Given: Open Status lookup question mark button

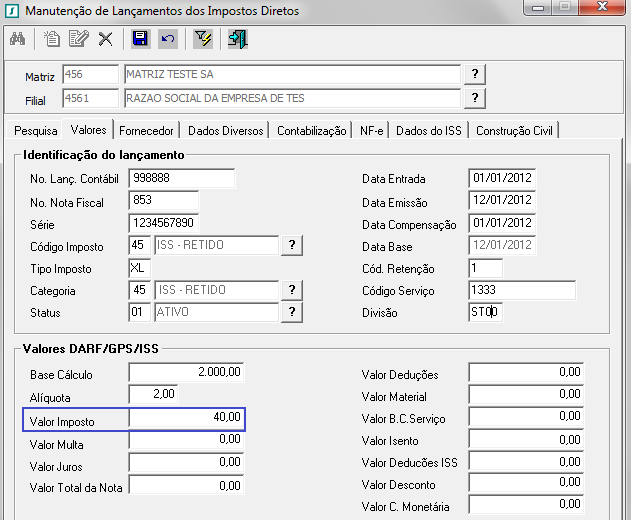Looking at the screenshot, I should pyautogui.click(x=292, y=312).
